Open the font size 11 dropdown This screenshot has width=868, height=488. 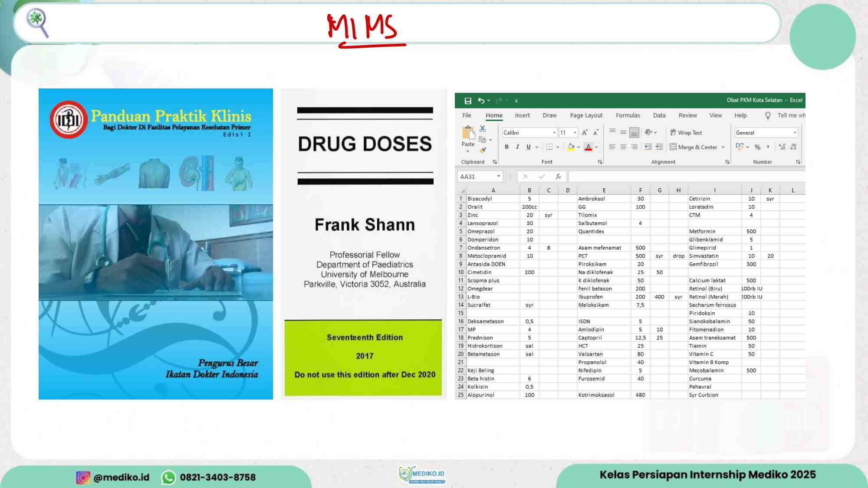pyautogui.click(x=575, y=133)
